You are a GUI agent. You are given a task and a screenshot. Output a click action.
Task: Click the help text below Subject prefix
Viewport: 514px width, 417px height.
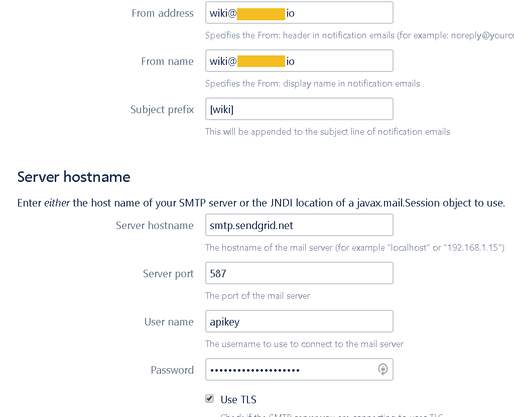(x=328, y=132)
